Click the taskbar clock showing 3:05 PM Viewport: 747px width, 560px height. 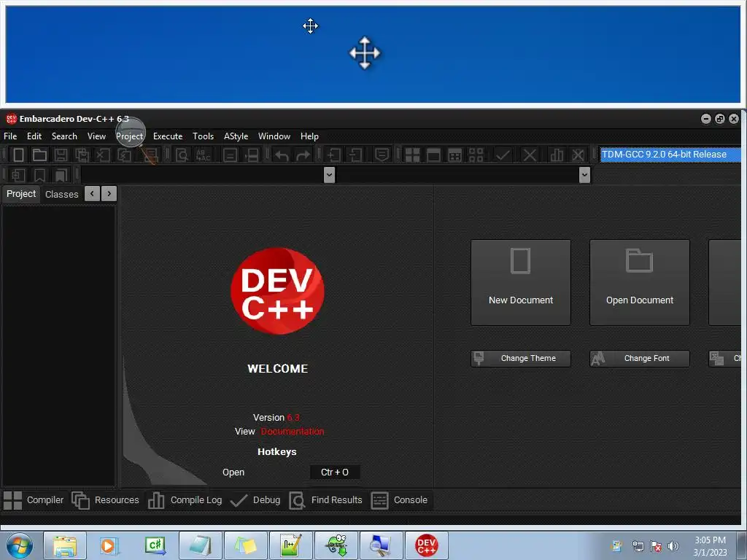pos(710,546)
